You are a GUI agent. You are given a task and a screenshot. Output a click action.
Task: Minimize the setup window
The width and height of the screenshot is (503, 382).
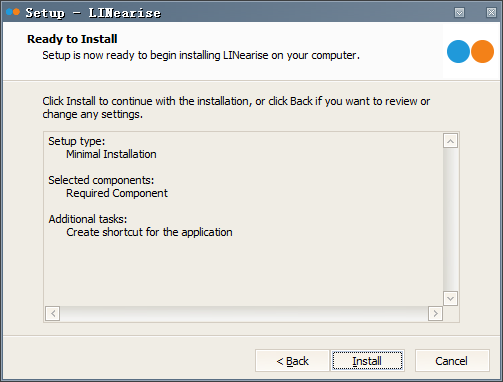459,13
